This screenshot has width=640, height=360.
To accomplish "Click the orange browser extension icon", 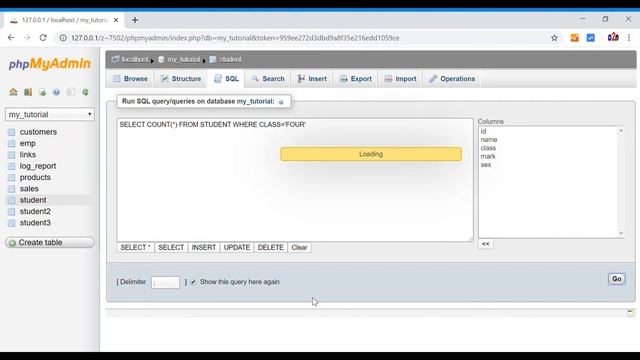I will (x=574, y=38).
